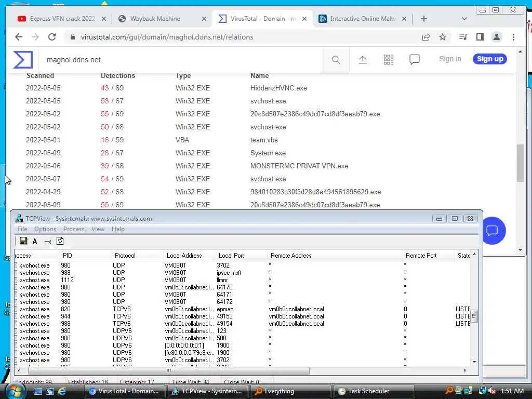Open TCPView File menu
Image resolution: width=532 pixels, height=399 pixels.
(22, 229)
